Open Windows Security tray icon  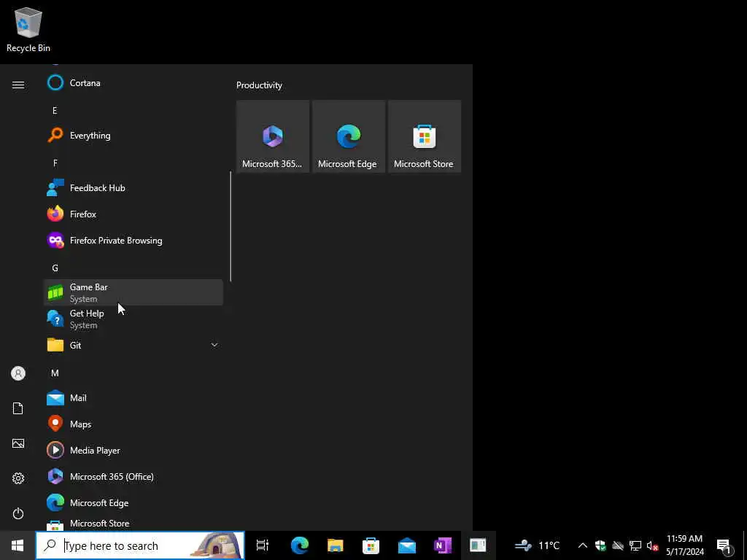[x=600, y=545]
